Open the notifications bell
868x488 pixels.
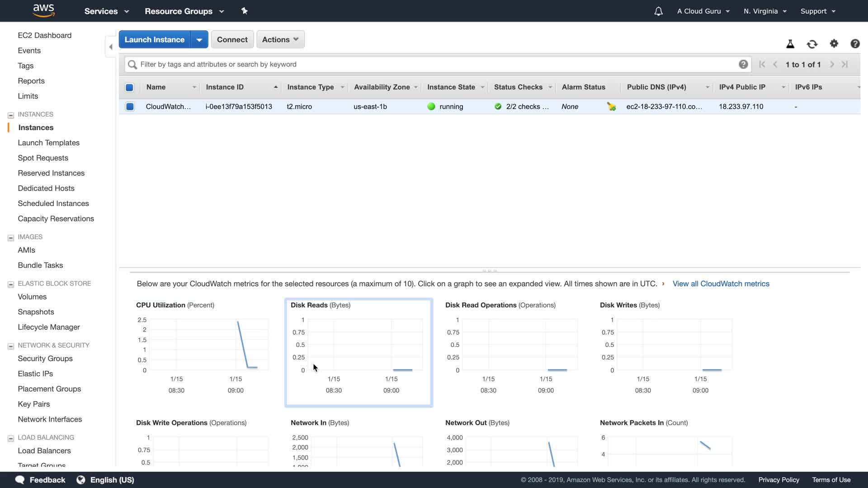pyautogui.click(x=658, y=11)
